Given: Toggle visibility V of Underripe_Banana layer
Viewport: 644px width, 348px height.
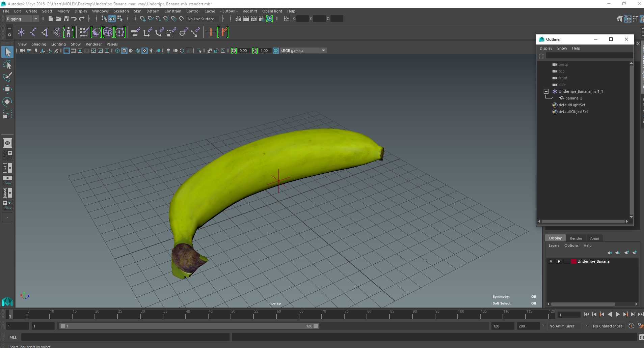Looking at the screenshot, I should [551, 261].
